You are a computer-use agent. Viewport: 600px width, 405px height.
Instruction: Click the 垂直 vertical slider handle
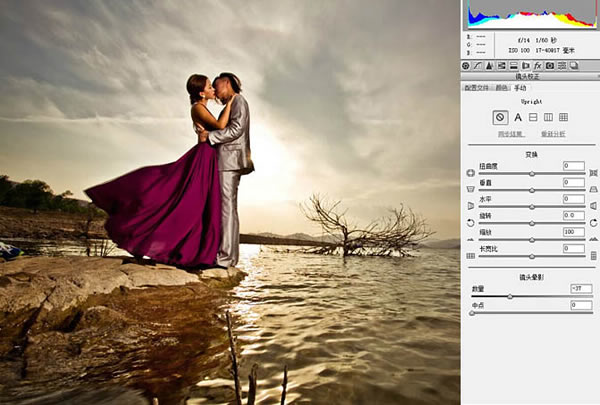pyautogui.click(x=532, y=190)
